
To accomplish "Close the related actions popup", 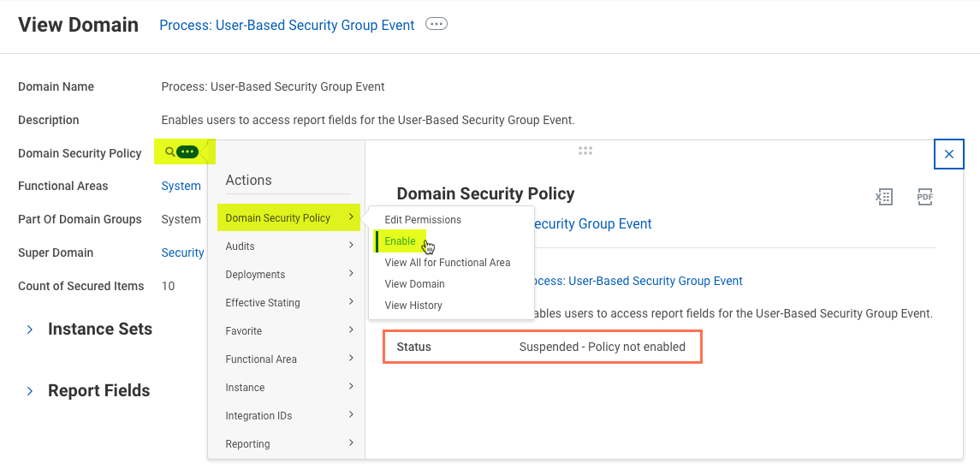I will (948, 154).
